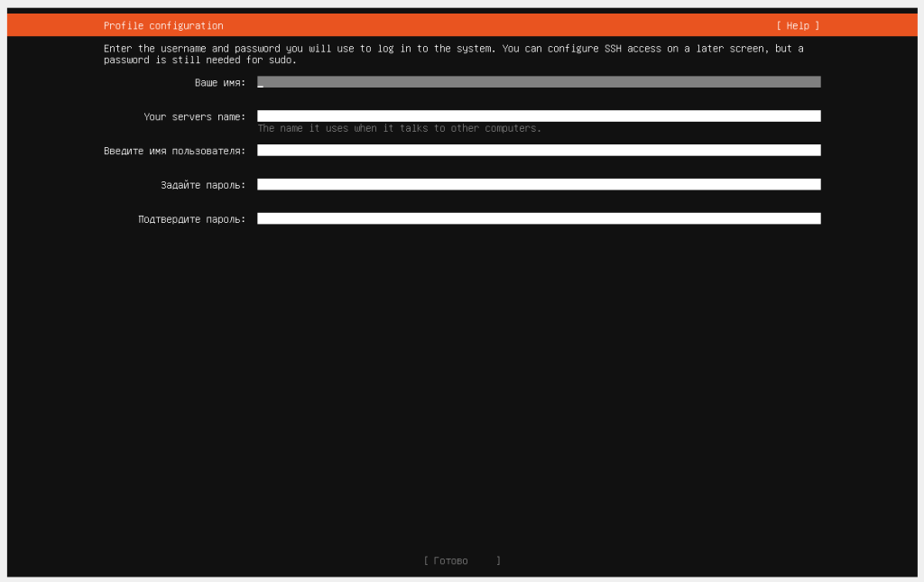The height and width of the screenshot is (582, 924).
Task: Click into the Задайте пароль field
Action: click(x=539, y=185)
